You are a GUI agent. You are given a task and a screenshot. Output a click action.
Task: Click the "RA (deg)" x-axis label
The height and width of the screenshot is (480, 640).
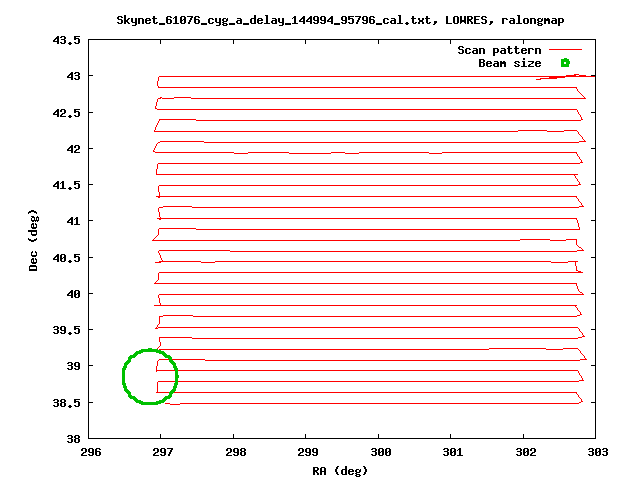pyautogui.click(x=342, y=470)
